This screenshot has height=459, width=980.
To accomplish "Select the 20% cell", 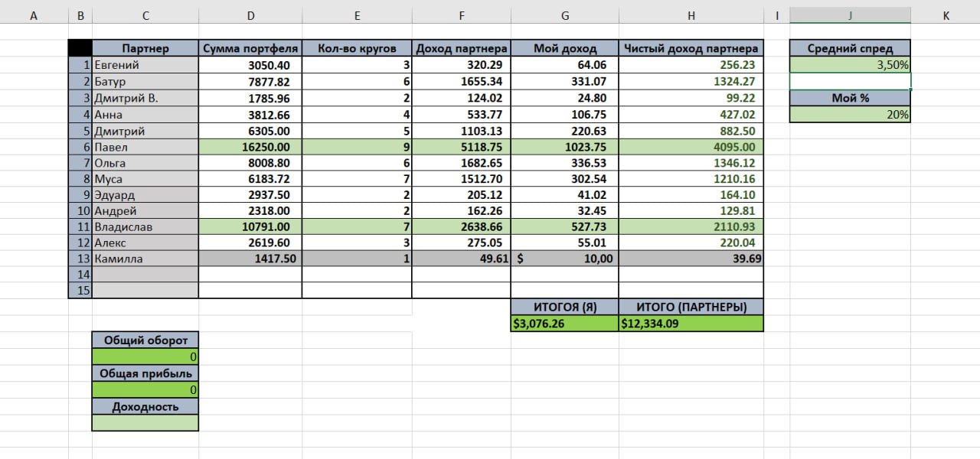I will pos(850,115).
